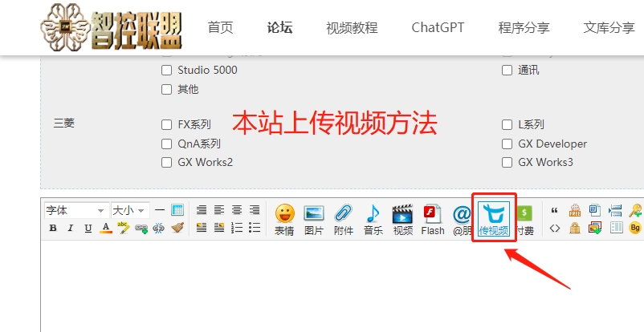Float image to the right icon
This screenshot has width=644, height=332.
click(219, 228)
